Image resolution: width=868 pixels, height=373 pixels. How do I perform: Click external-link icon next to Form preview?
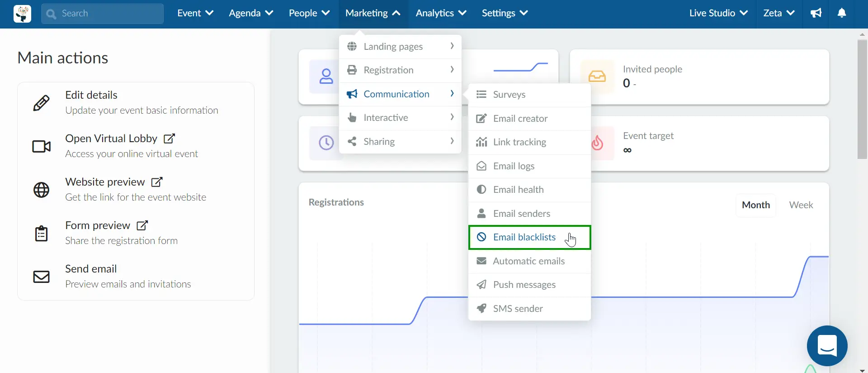tap(142, 225)
